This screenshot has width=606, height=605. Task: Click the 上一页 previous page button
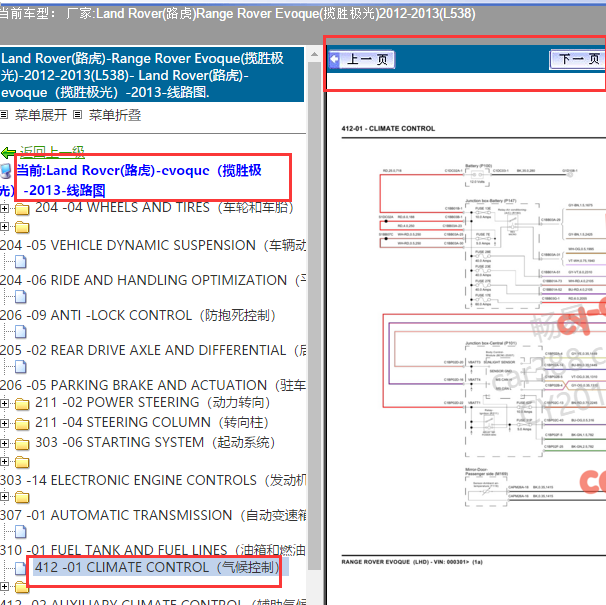point(362,60)
